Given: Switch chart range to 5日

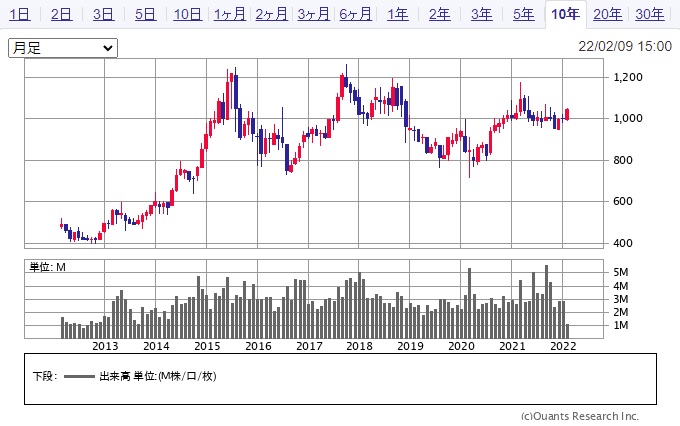Looking at the screenshot, I should click(145, 14).
